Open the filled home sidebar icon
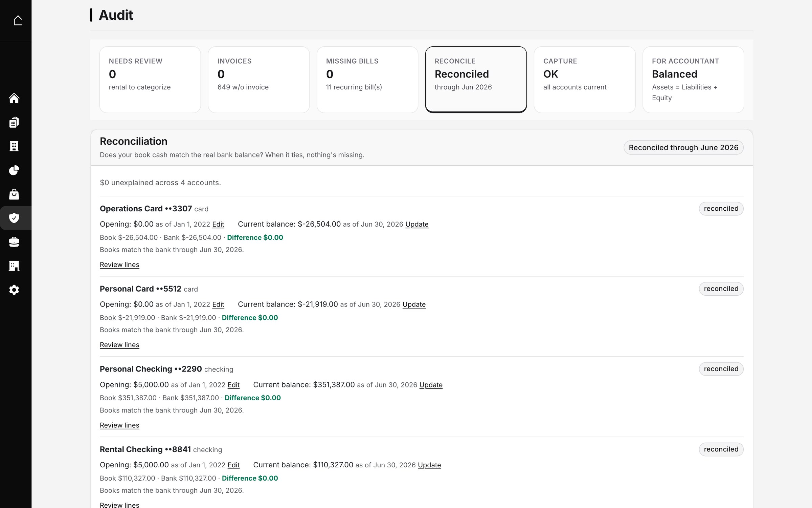Viewport: 812px width, 508px height. (x=14, y=98)
